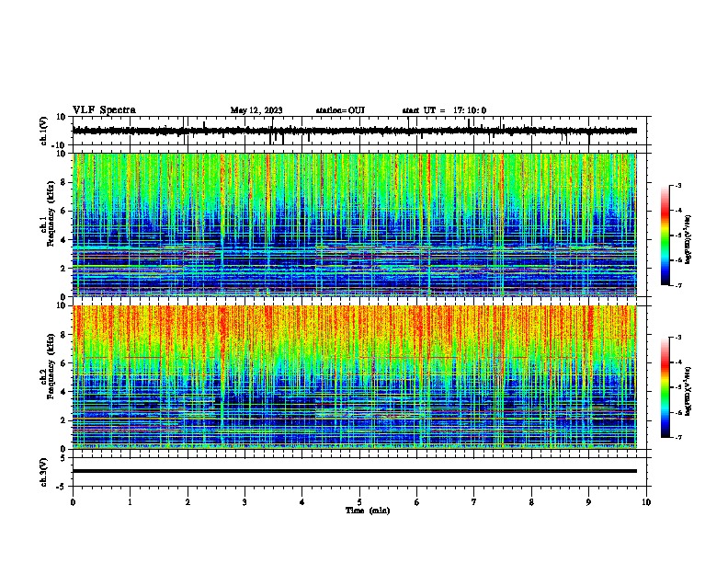The height and width of the screenshot is (563, 728).
Task: Click the "VLF Spectra" plot title
Action: tap(104, 110)
